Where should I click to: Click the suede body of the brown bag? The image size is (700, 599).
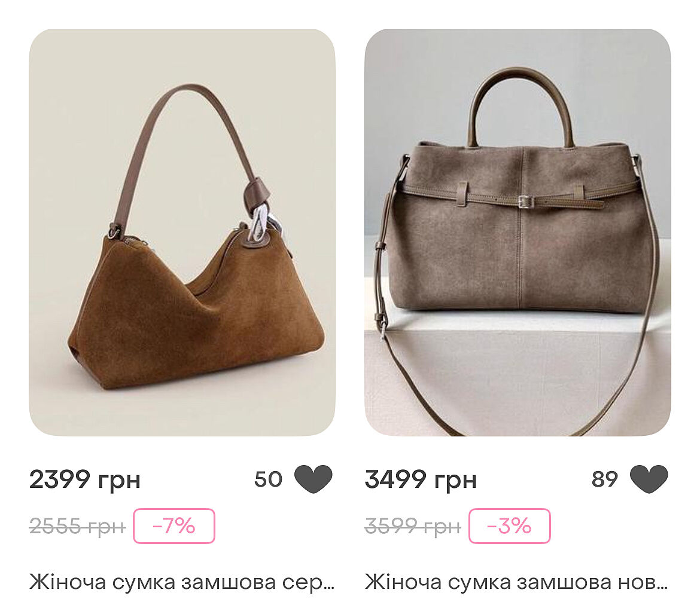196,321
